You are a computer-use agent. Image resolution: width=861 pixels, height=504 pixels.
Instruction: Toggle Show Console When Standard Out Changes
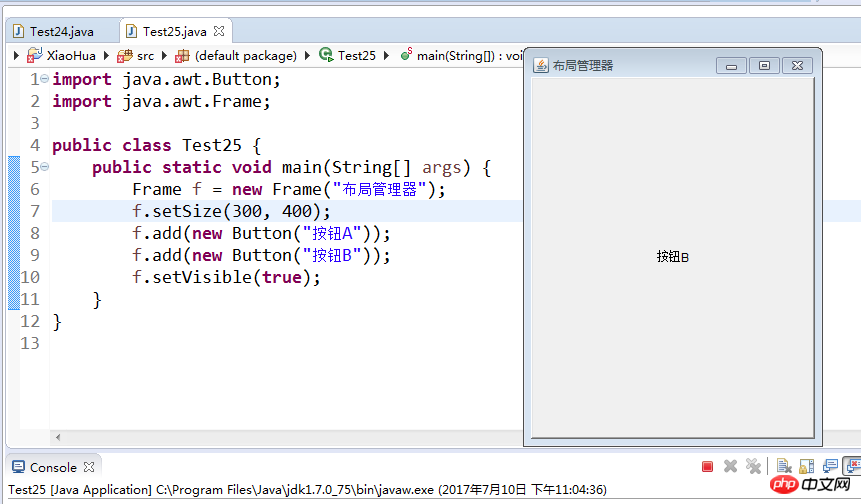[x=830, y=467]
